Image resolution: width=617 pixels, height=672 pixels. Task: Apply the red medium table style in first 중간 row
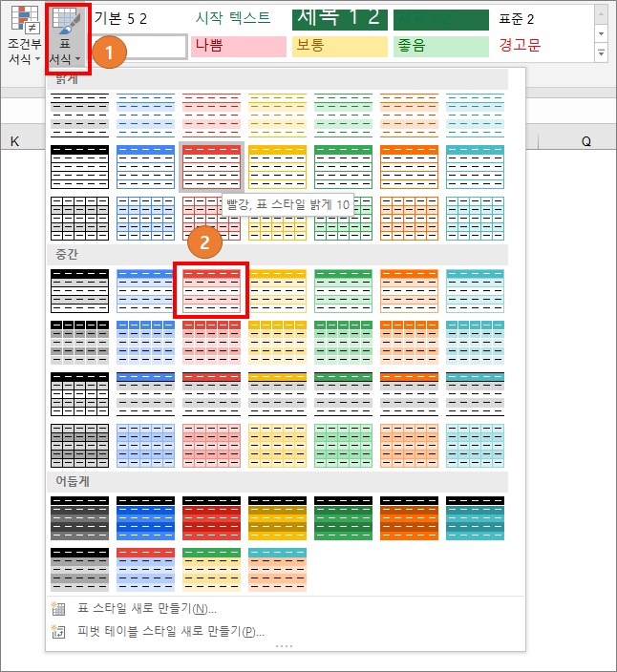click(x=211, y=291)
